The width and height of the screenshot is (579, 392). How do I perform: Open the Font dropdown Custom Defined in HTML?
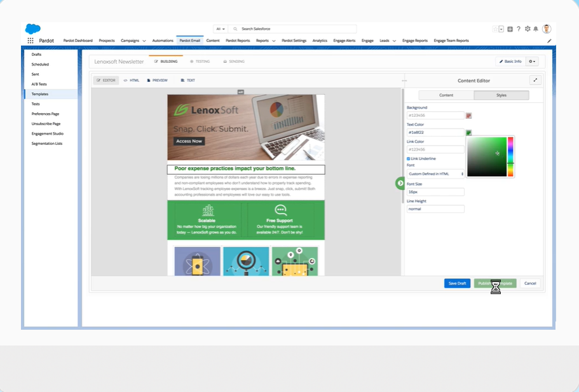(435, 173)
